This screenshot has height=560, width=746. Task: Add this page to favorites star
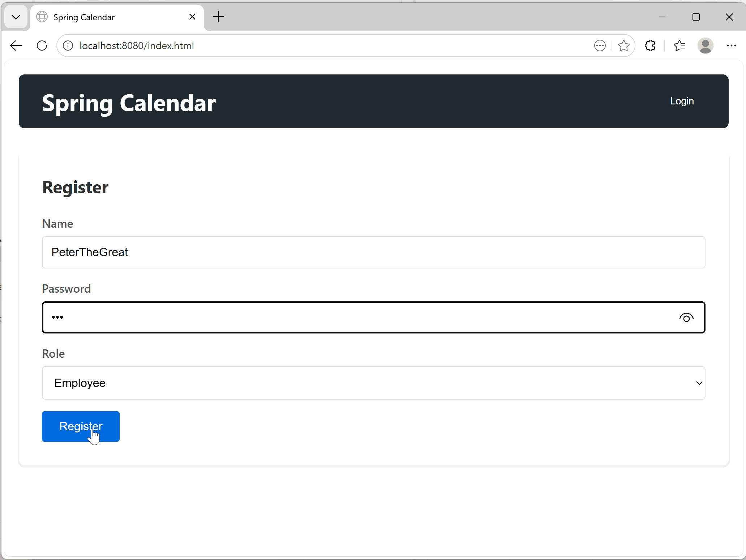623,46
